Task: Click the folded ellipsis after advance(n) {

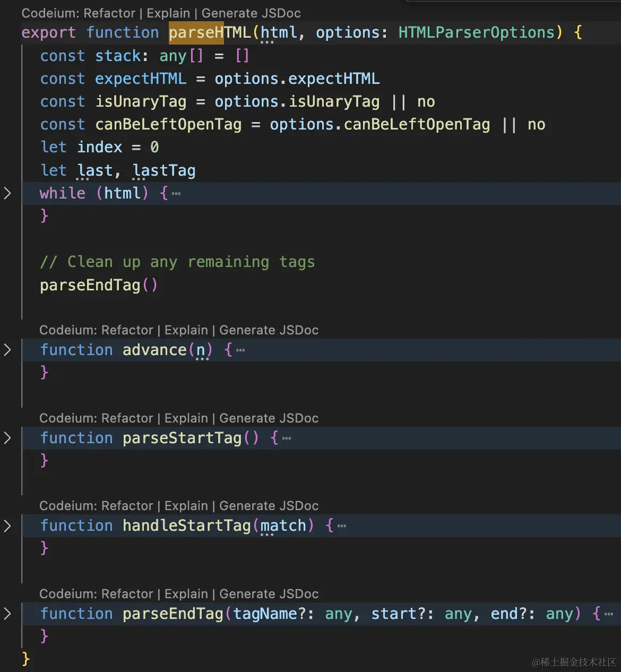Action: point(240,350)
